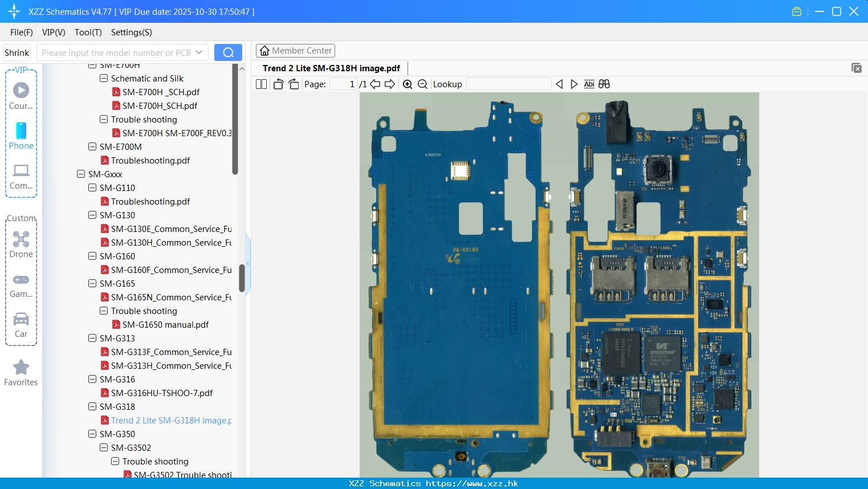Open SM-G160F_Common_Service file
868x489 pixels.
click(166, 270)
